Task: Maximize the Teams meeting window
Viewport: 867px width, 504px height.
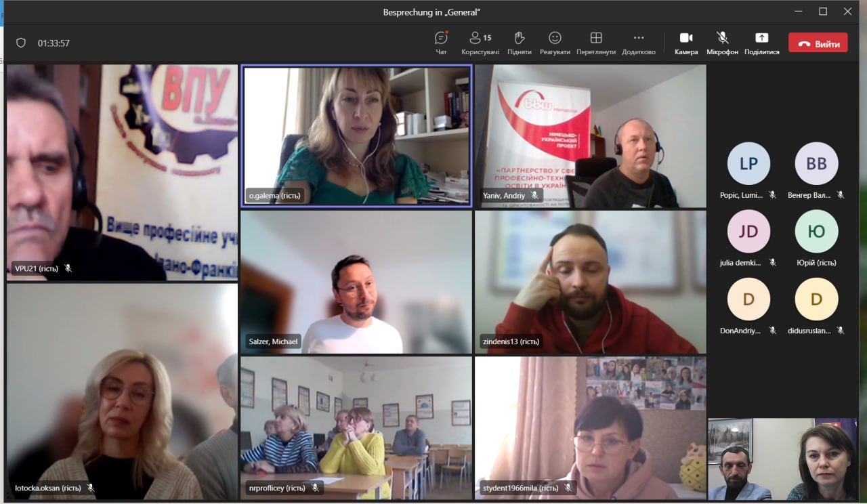Action: (x=823, y=12)
